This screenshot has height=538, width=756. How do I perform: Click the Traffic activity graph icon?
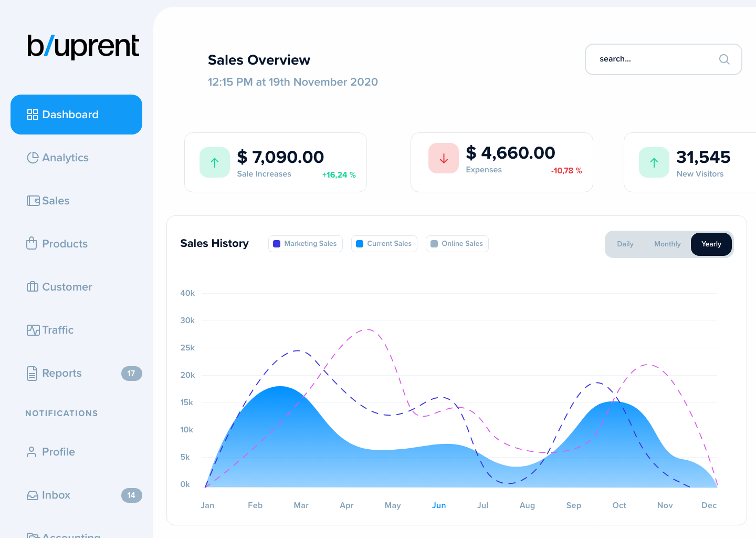[33, 330]
